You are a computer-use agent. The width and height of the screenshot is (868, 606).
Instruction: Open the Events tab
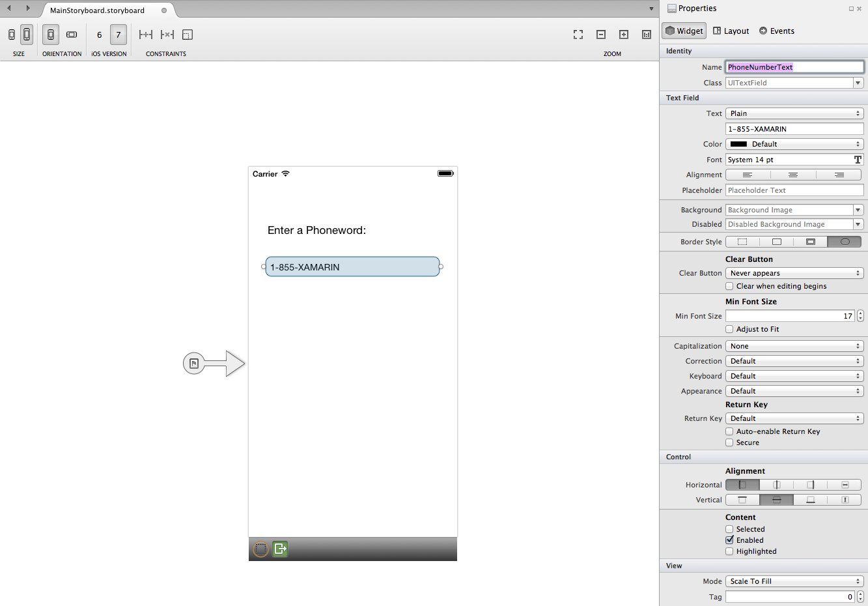tap(776, 31)
